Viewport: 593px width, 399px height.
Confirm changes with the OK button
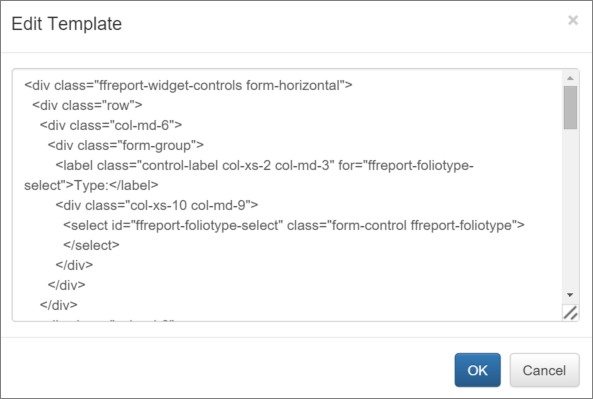point(477,370)
